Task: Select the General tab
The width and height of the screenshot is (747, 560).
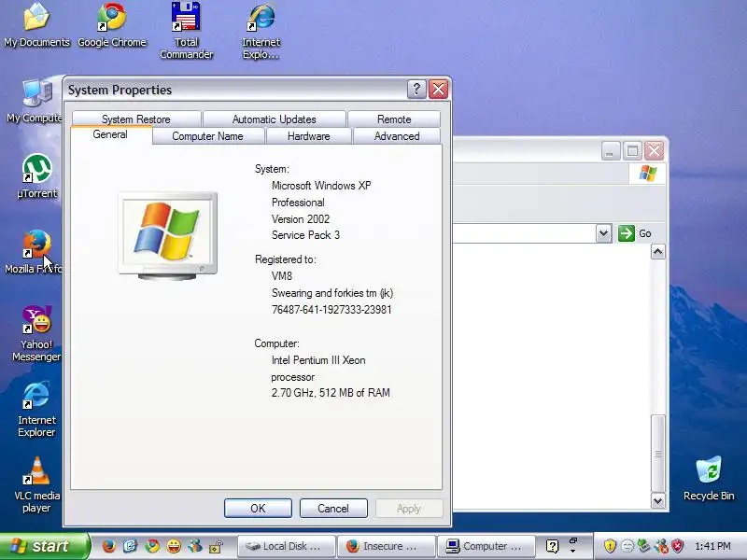Action: (x=110, y=134)
